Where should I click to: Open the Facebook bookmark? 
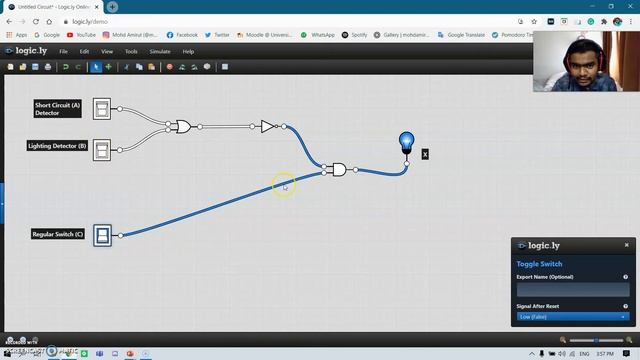pos(182,35)
